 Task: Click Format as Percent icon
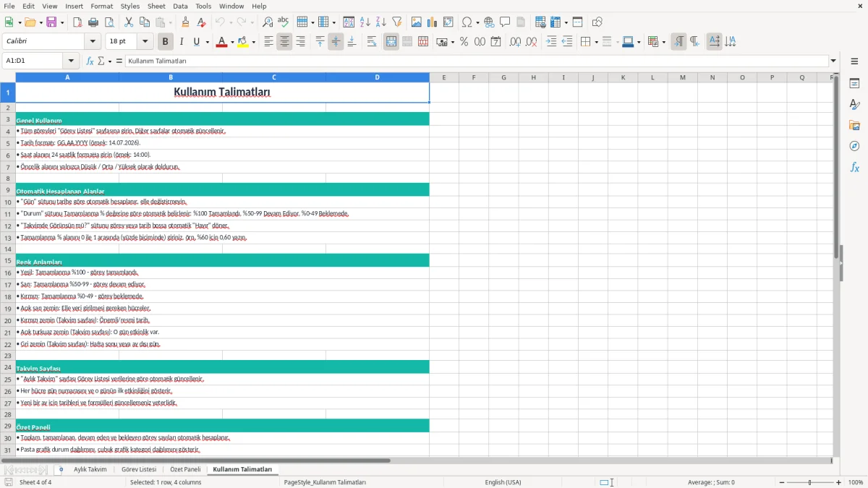(464, 42)
